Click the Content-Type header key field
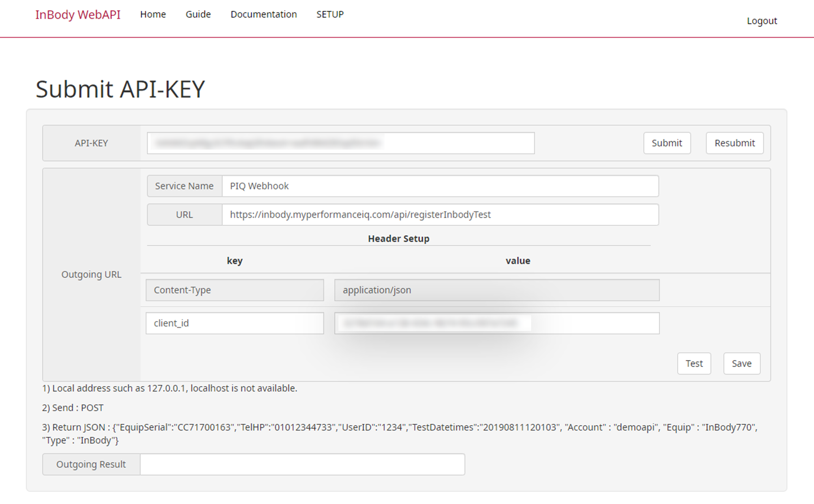814x504 pixels. coord(235,290)
